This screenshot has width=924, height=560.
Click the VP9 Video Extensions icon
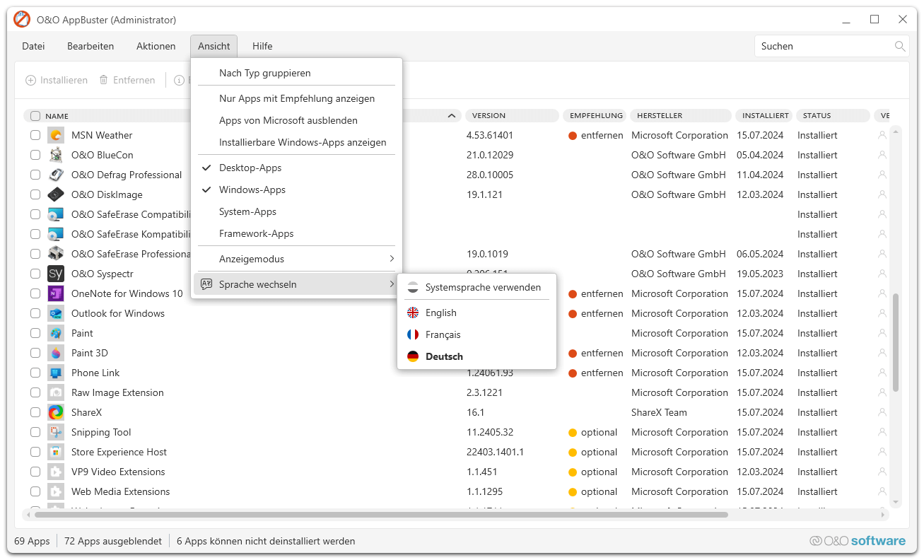coord(56,472)
